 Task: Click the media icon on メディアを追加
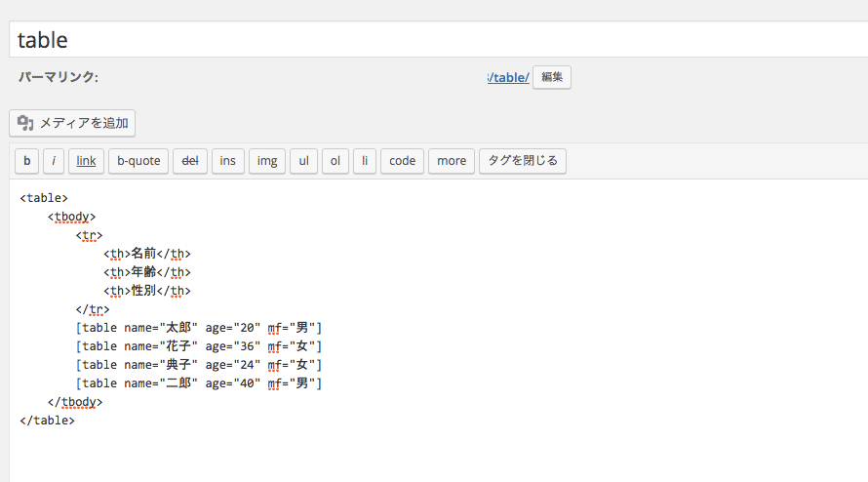pos(25,123)
